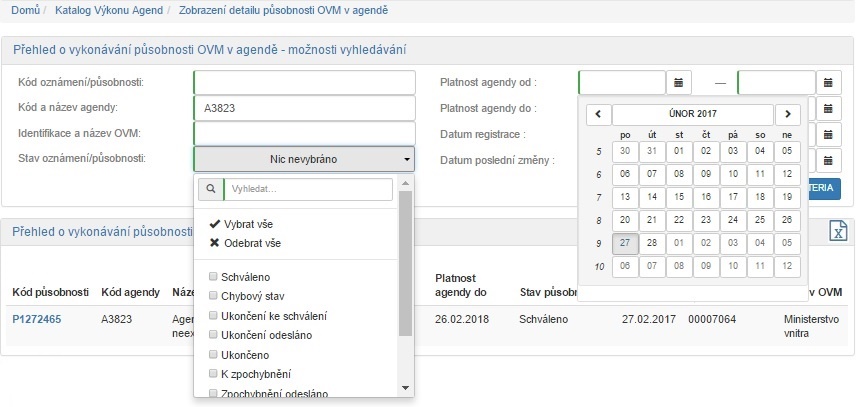Open calendar icon for Platnost agendy od
Screen dimensions: 856x407
pos(679,82)
